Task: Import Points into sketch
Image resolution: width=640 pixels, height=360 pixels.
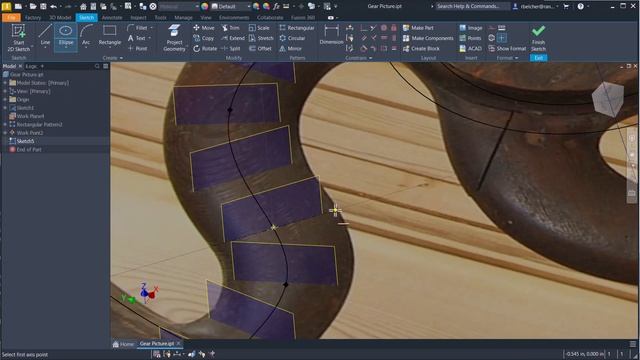Action: point(470,38)
